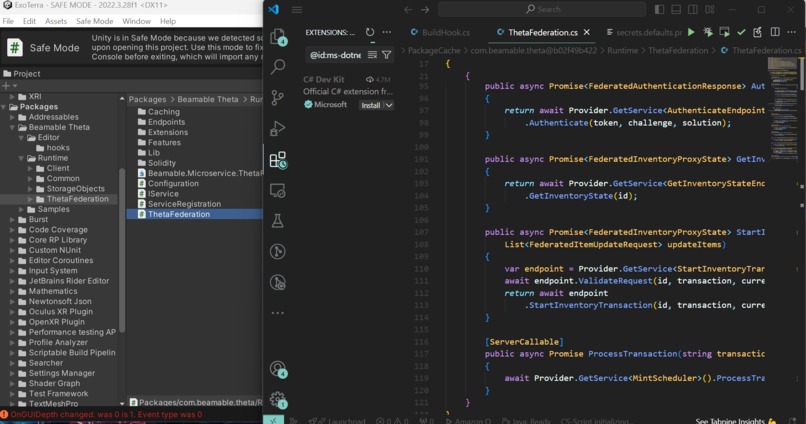Run the current file with play button
Screen dimensions: 806x424
691,32
